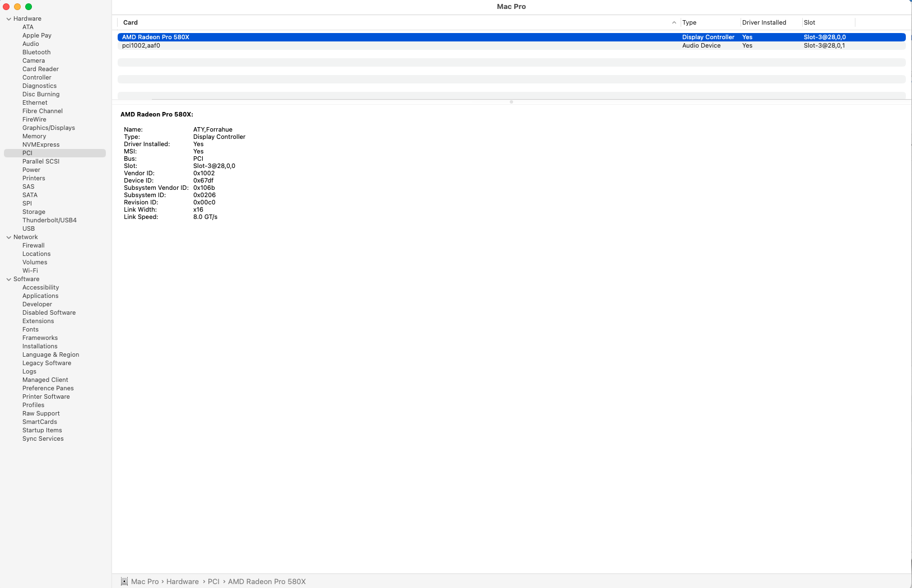
Task: Select Card Reader in the sidebar
Action: pyautogui.click(x=40, y=69)
